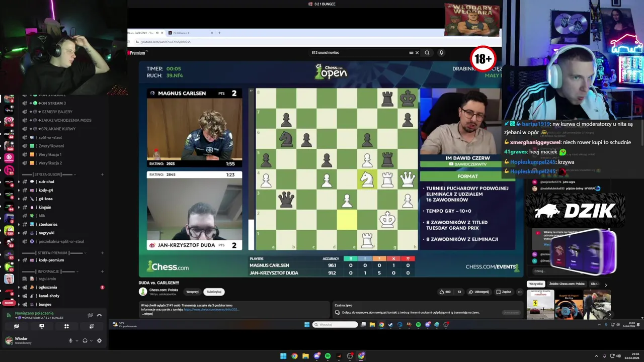Collapse the INFORMACJE category
Viewport: 644px width, 362px height.
point(49,271)
